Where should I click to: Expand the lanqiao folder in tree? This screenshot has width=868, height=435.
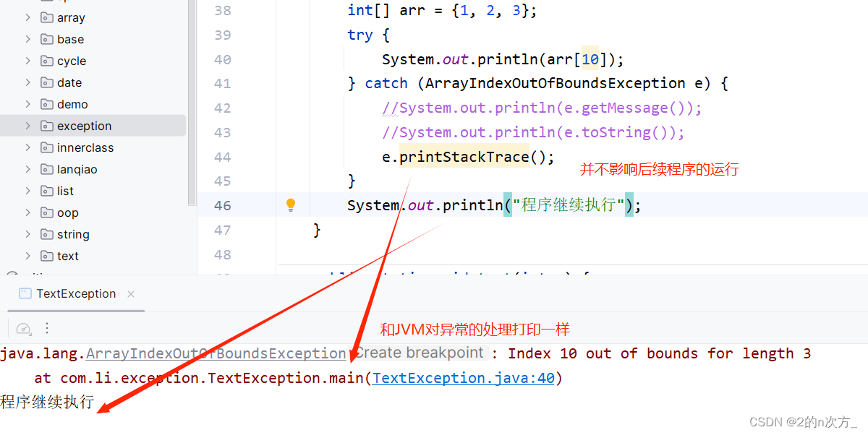point(27,169)
